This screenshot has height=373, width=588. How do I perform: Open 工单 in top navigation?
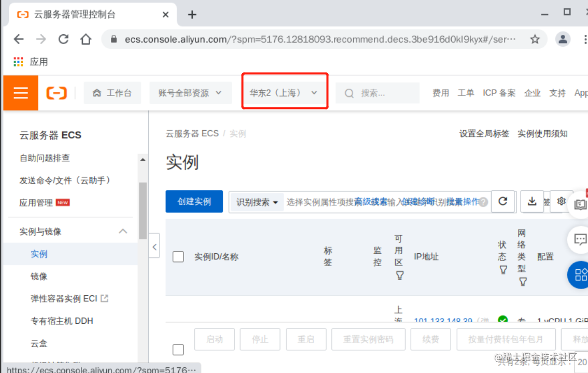point(466,93)
